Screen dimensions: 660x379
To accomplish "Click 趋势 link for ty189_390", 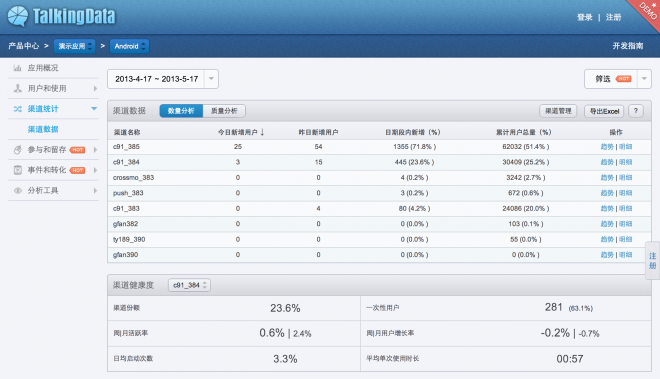I will [607, 239].
